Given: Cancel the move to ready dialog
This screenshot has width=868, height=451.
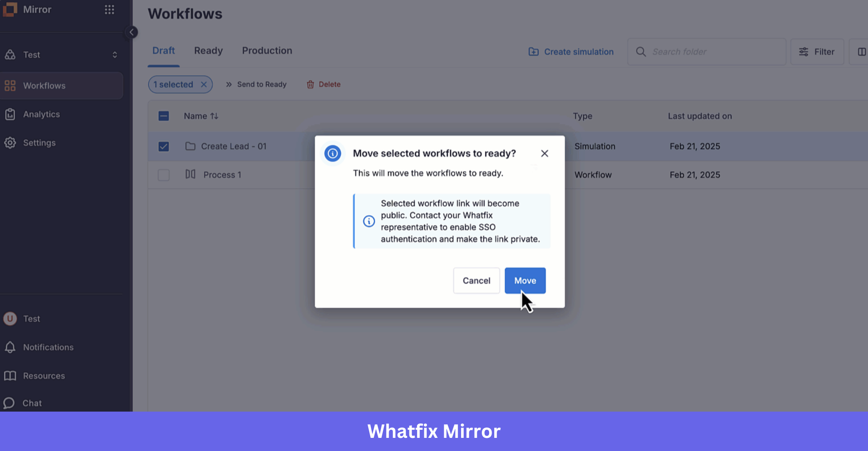Looking at the screenshot, I should tap(476, 280).
